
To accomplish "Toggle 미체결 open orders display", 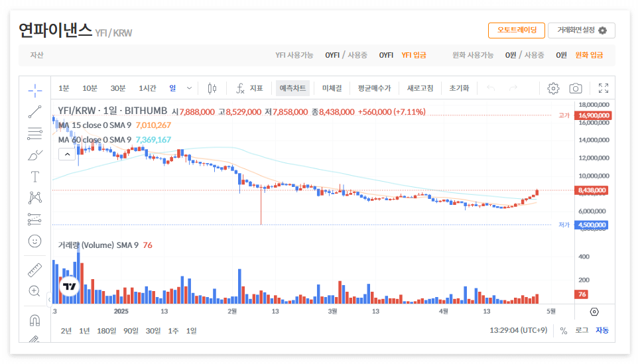I will pos(332,88).
